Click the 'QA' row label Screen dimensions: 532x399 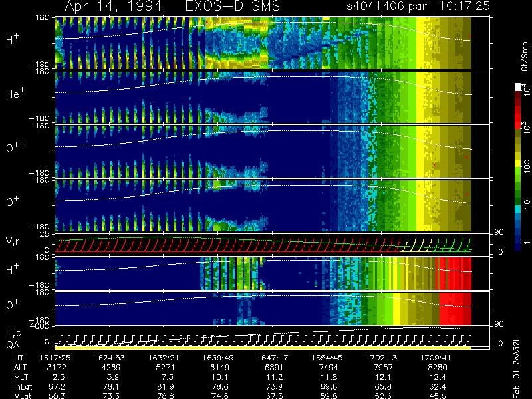(13, 345)
